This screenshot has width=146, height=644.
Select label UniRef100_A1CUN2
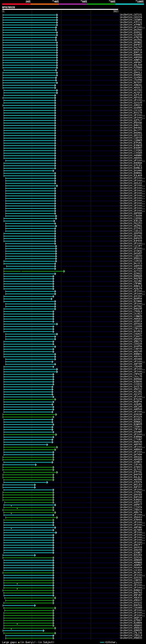[131, 281]
